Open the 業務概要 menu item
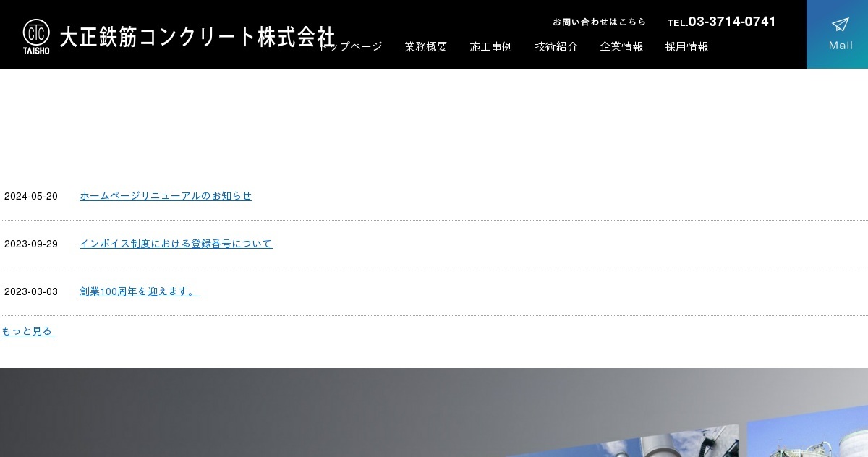 point(426,46)
